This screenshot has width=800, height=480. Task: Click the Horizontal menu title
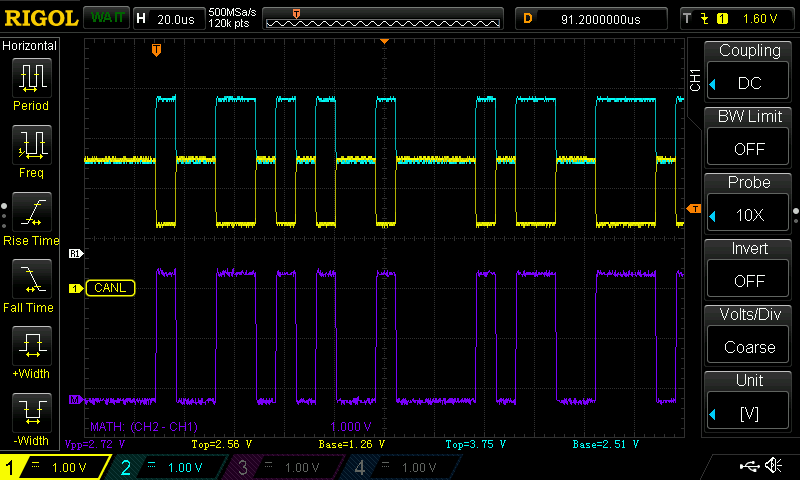[x=30, y=46]
